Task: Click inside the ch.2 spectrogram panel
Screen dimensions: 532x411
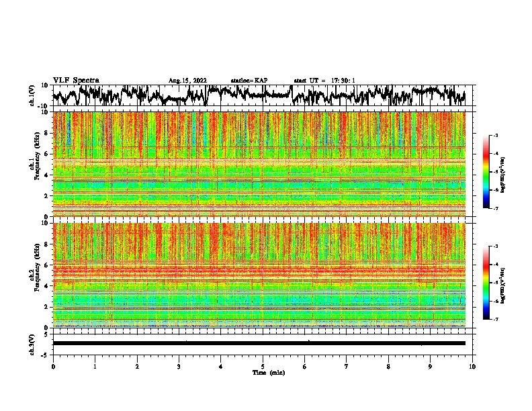Action: (259, 275)
